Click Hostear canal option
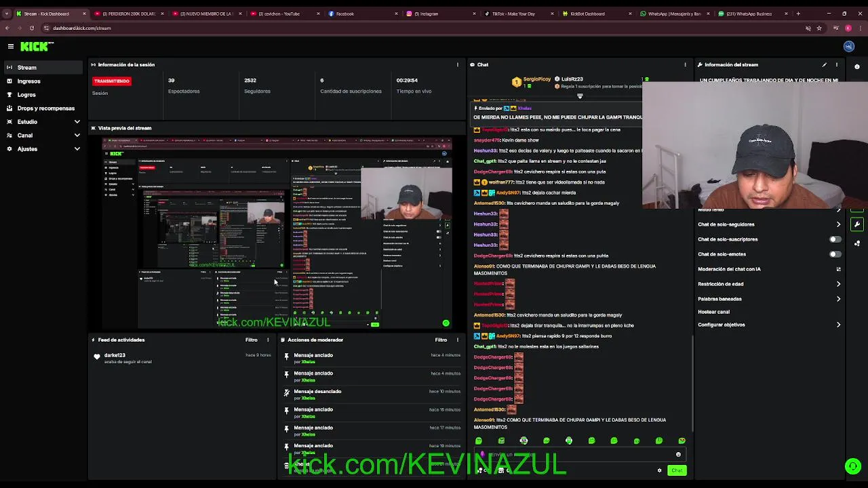 click(713, 312)
